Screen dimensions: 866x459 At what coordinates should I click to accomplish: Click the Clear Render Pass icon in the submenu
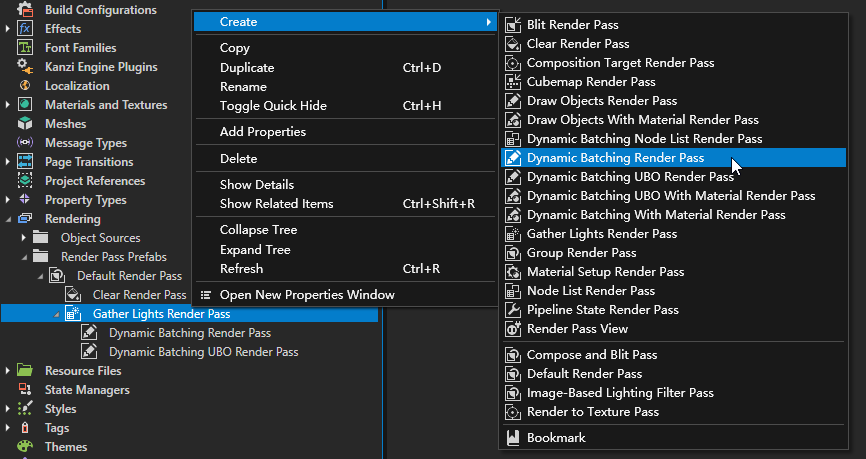(x=513, y=44)
